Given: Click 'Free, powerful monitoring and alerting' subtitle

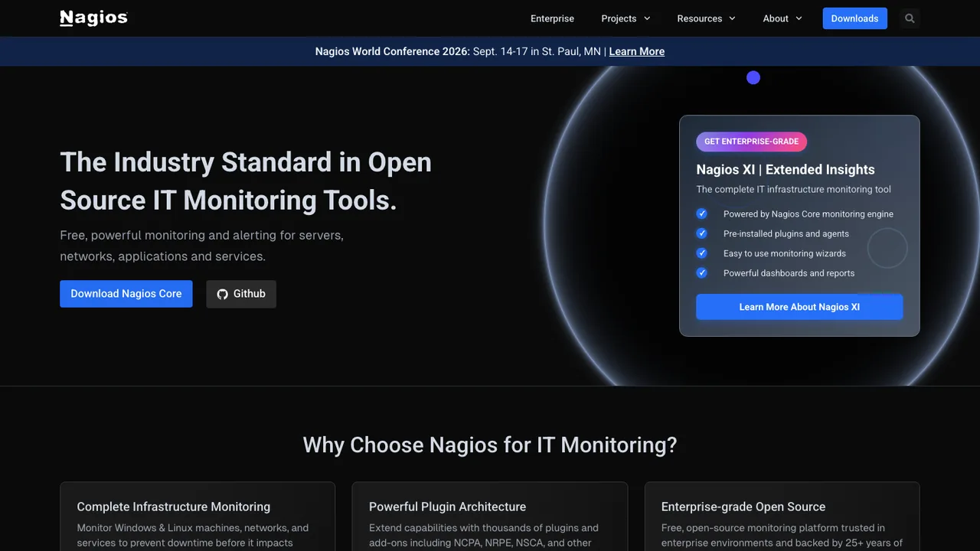Looking at the screenshot, I should pyautogui.click(x=201, y=246).
